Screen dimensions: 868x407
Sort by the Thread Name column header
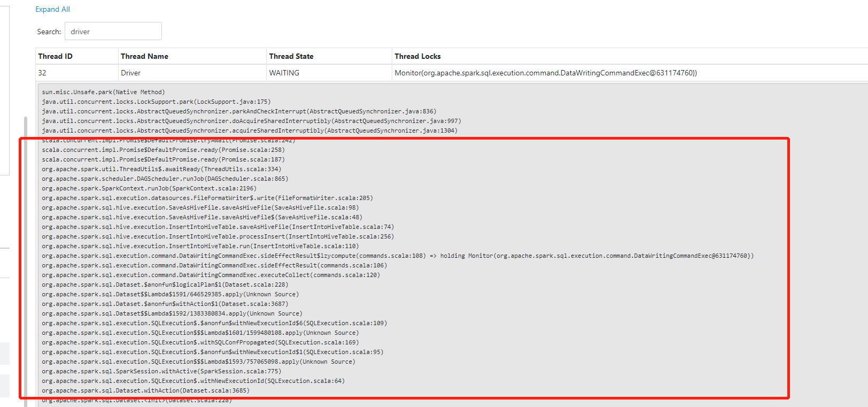[x=144, y=56]
